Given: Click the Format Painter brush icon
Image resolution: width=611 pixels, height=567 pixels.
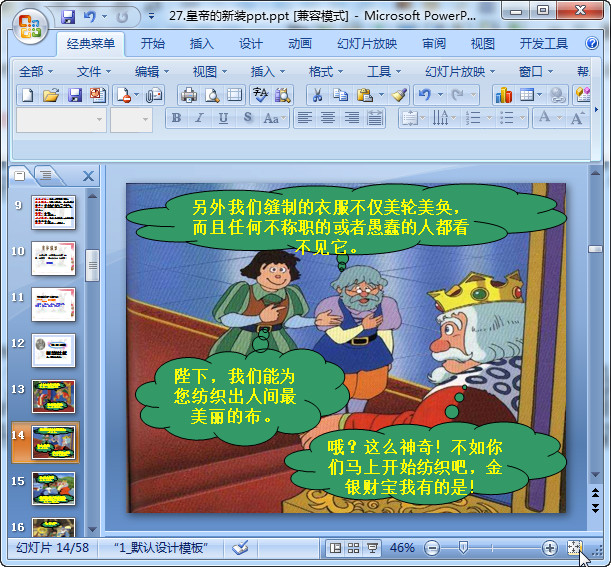Looking at the screenshot, I should click(399, 95).
